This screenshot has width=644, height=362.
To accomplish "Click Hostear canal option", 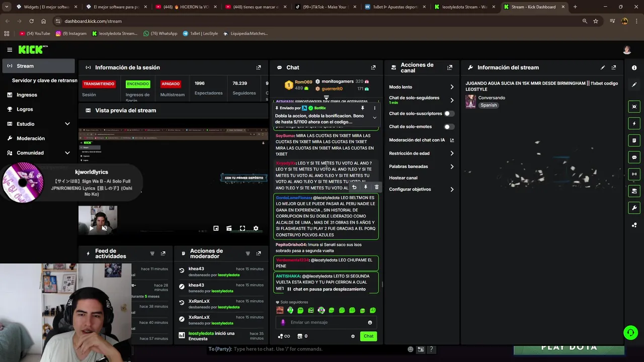I will pyautogui.click(x=403, y=178).
